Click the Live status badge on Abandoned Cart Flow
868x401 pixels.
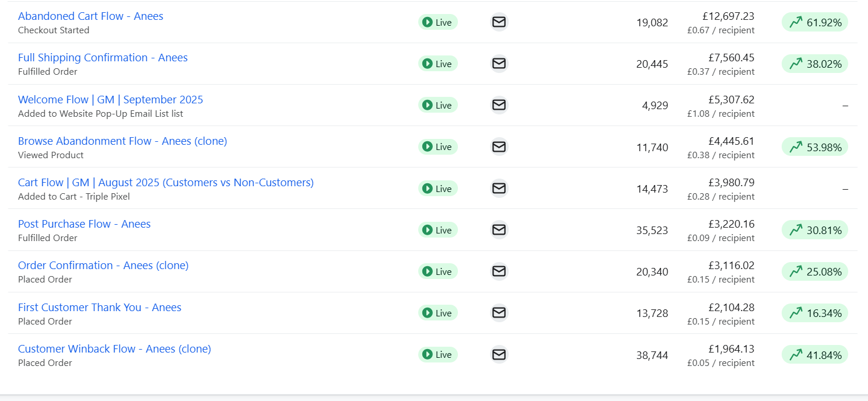437,22
